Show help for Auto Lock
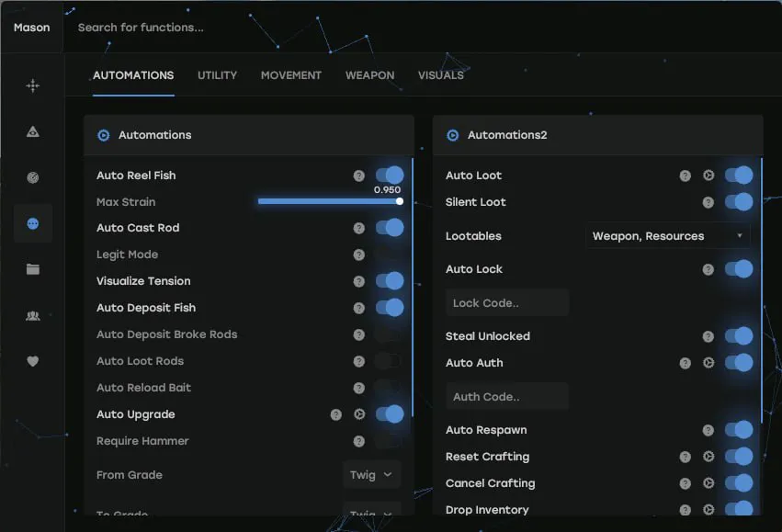Screen dimensions: 782x532 point(708,270)
